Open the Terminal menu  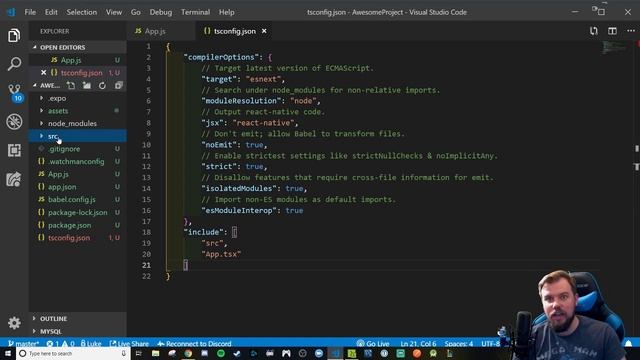pyautogui.click(x=196, y=12)
